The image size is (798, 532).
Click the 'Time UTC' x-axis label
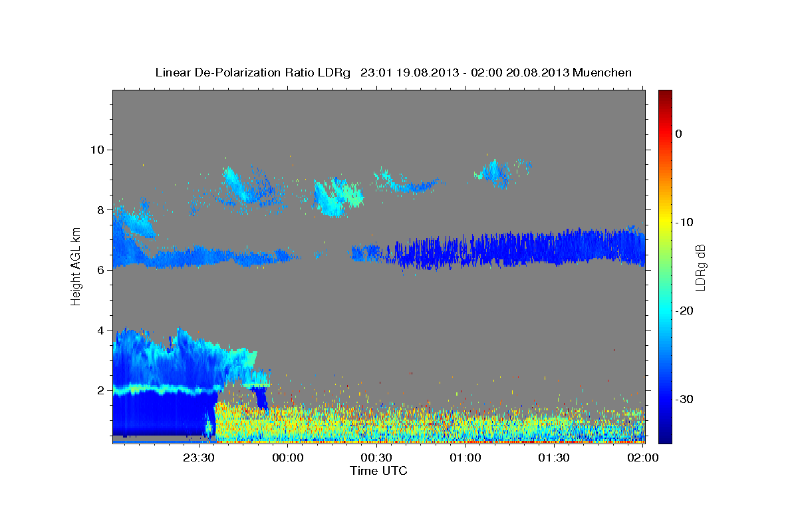[x=378, y=471]
